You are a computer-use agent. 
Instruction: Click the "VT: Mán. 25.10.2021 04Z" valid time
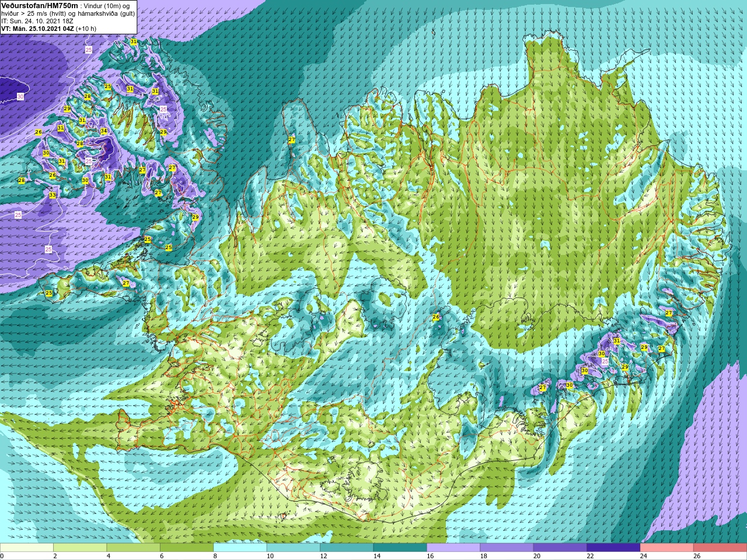click(x=37, y=28)
